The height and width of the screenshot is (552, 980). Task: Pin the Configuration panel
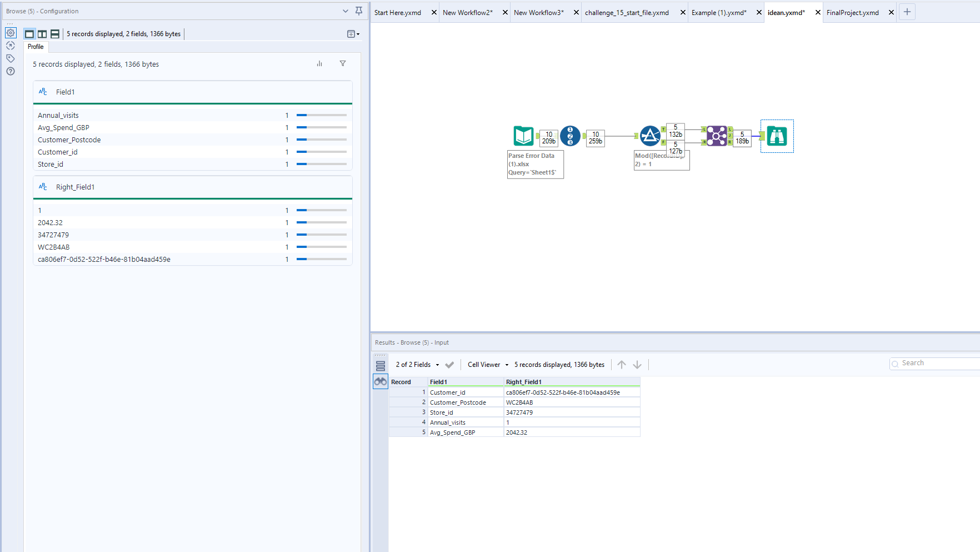point(359,11)
